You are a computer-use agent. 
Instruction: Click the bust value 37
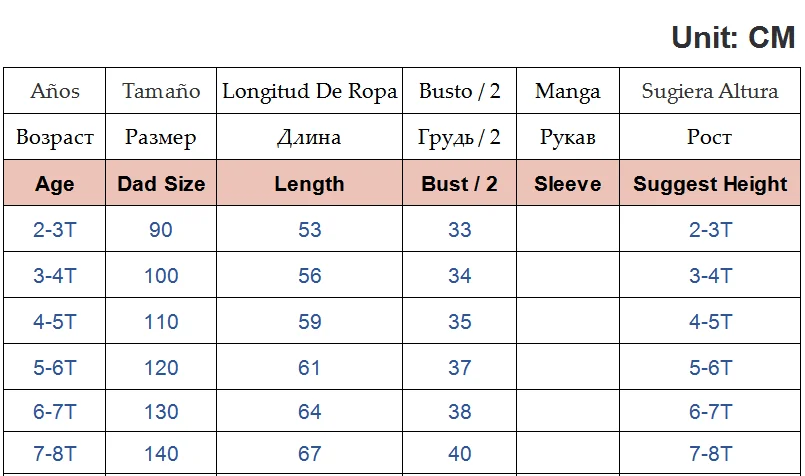point(459,367)
